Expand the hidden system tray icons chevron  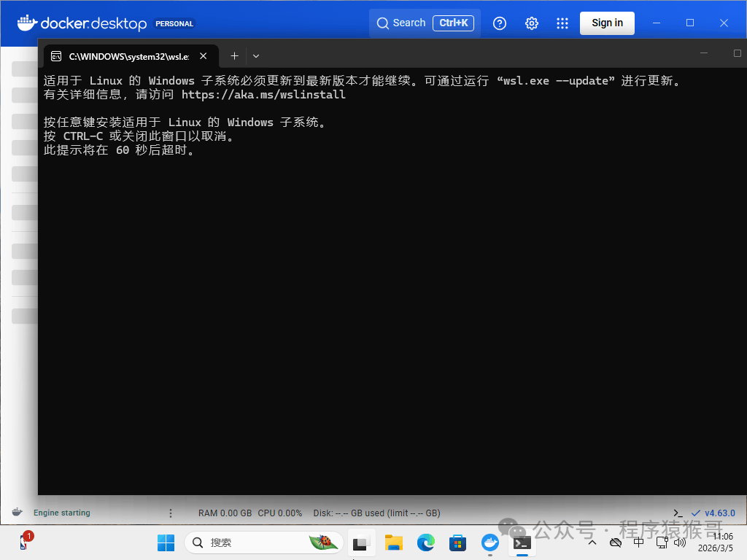592,543
